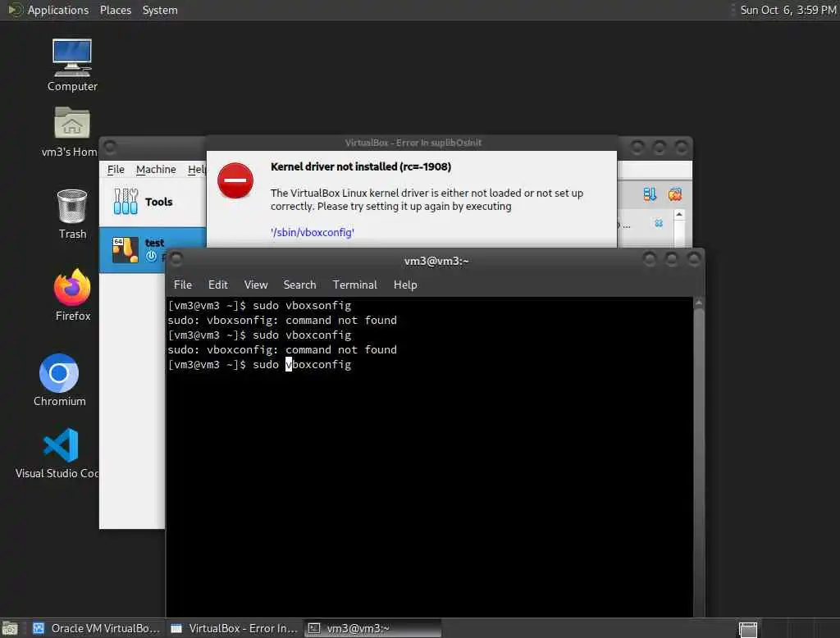Viewport: 840px width, 638px height.
Task: Select the Tools icon in VirtualBox Manager
Action: click(x=126, y=202)
